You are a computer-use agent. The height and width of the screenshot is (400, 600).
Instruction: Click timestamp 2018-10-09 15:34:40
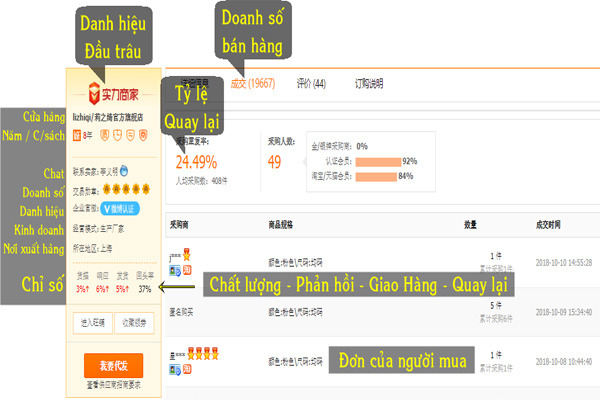tap(564, 312)
